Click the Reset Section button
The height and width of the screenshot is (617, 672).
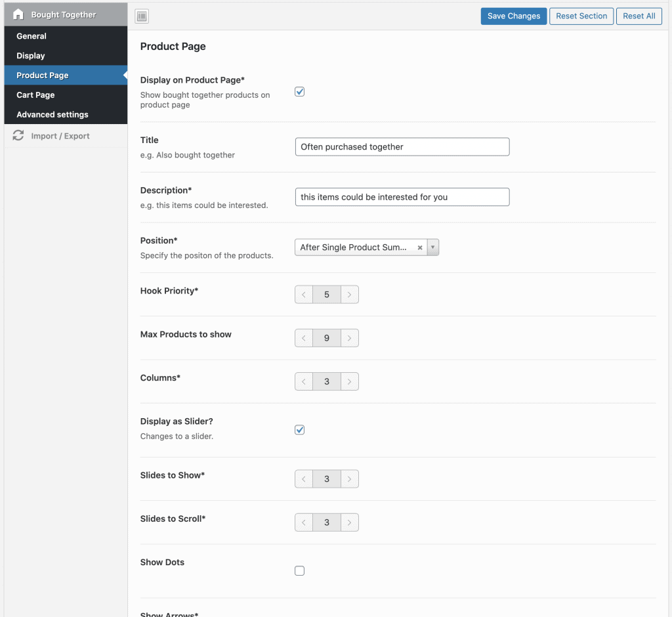pos(581,16)
